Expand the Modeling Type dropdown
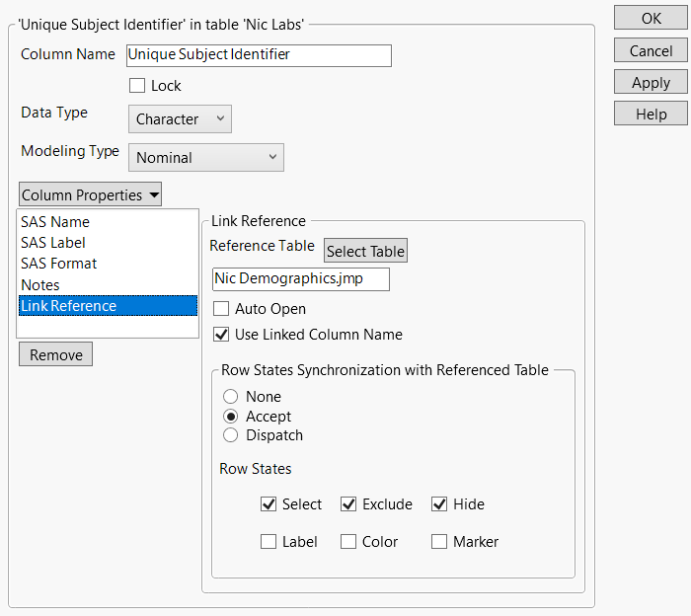This screenshot has width=691, height=616. coord(206,157)
